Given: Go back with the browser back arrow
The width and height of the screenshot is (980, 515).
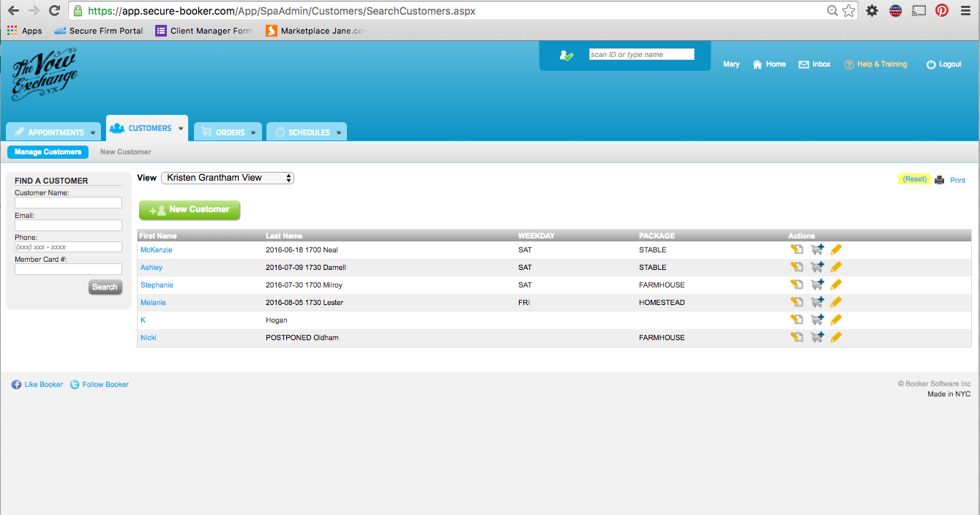Looking at the screenshot, I should 13,10.
